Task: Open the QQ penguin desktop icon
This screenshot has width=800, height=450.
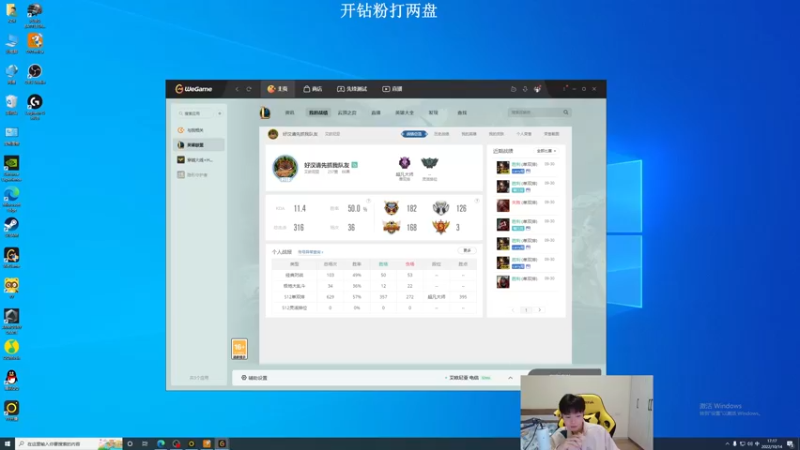Action: [11, 380]
